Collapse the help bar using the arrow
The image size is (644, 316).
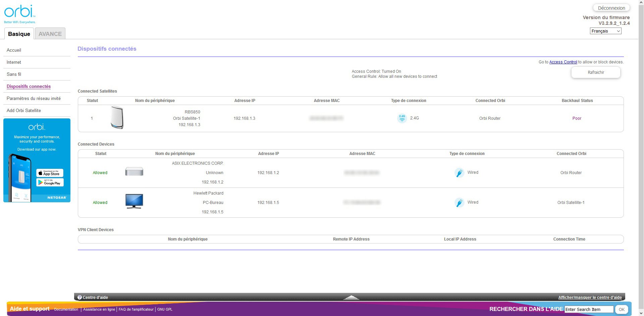(x=351, y=298)
